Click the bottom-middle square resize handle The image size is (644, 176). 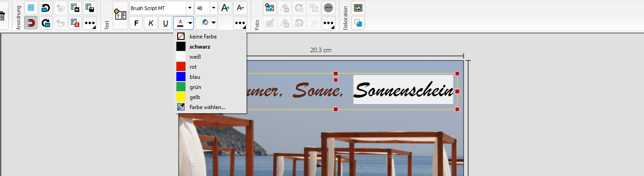[x=336, y=110]
